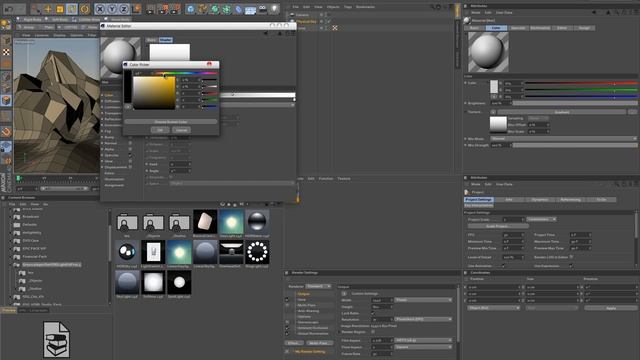Open the Renderer dropdown in Render Settings

319,287
